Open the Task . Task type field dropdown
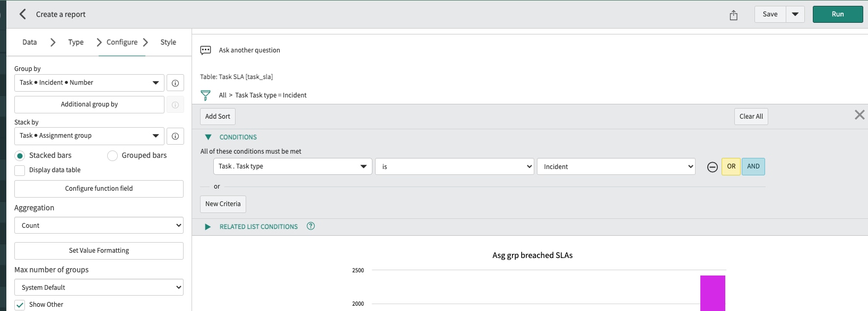 coord(293,166)
